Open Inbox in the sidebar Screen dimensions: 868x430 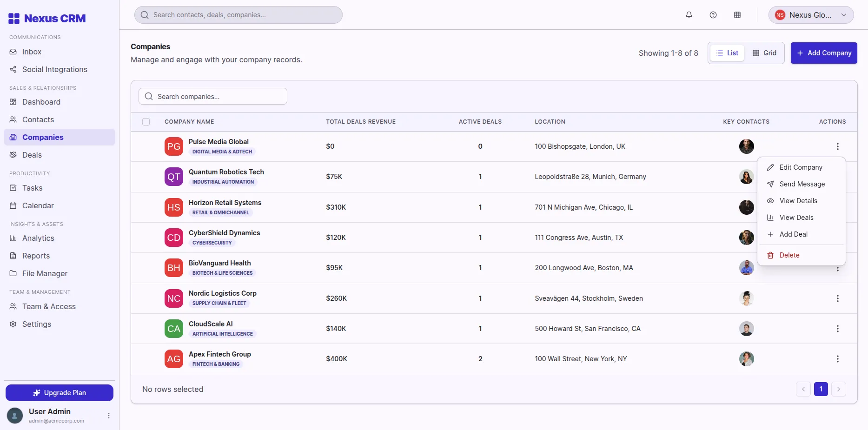point(60,52)
